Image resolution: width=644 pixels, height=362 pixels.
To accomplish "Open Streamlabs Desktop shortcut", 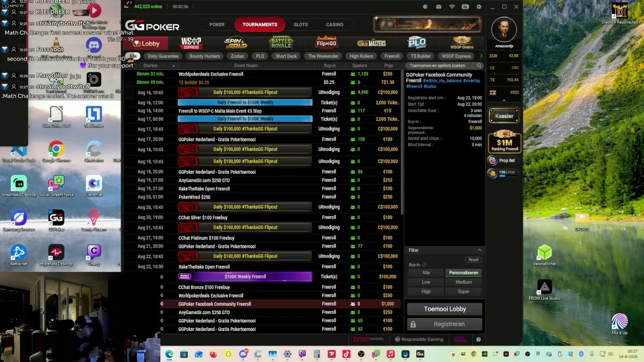I will [x=19, y=186].
